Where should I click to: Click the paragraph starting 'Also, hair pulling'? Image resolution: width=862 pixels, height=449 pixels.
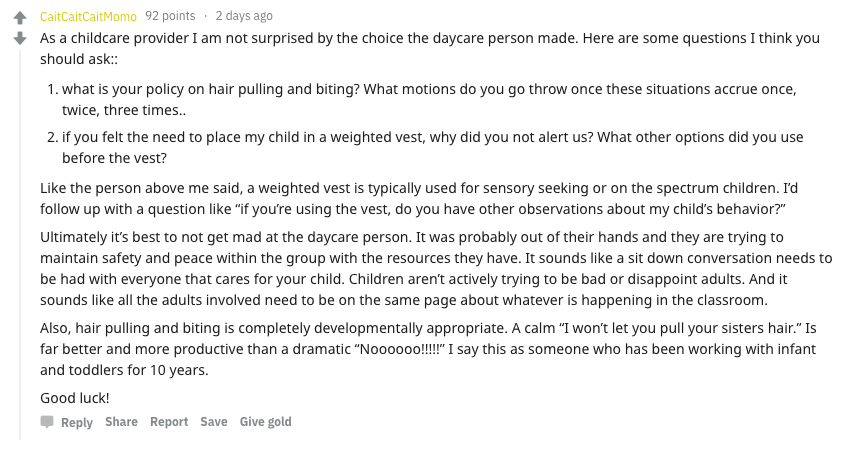[x=428, y=349]
